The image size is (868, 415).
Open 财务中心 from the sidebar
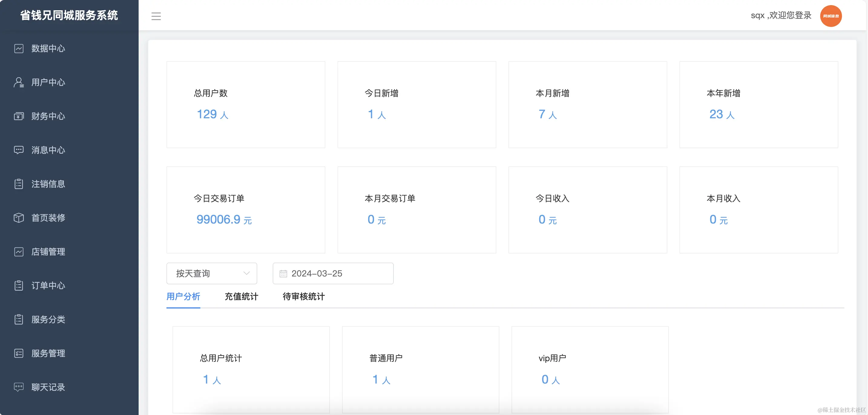pyautogui.click(x=19, y=116)
